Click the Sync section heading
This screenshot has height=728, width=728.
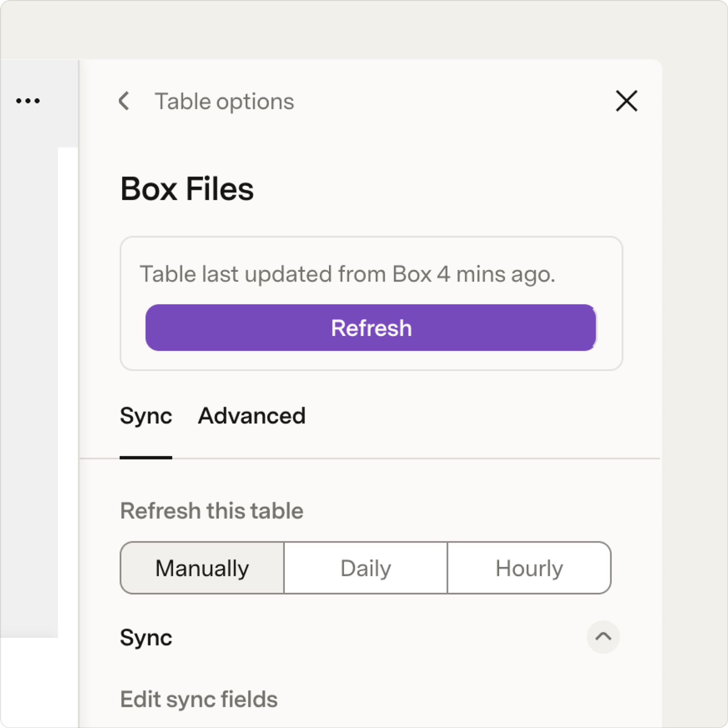146,638
